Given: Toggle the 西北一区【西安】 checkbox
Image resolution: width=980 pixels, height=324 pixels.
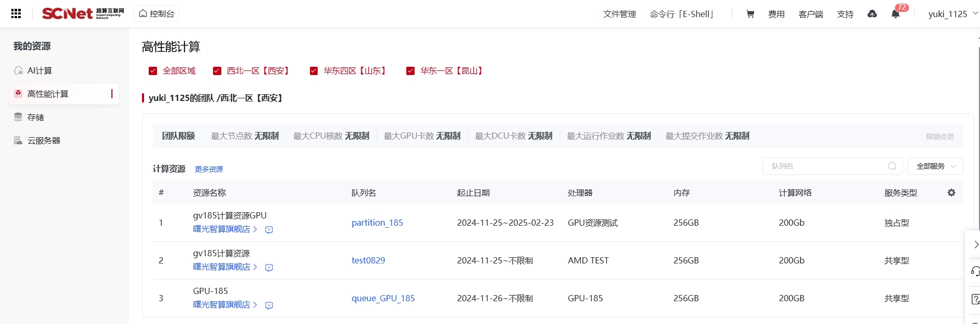Looking at the screenshot, I should [217, 71].
